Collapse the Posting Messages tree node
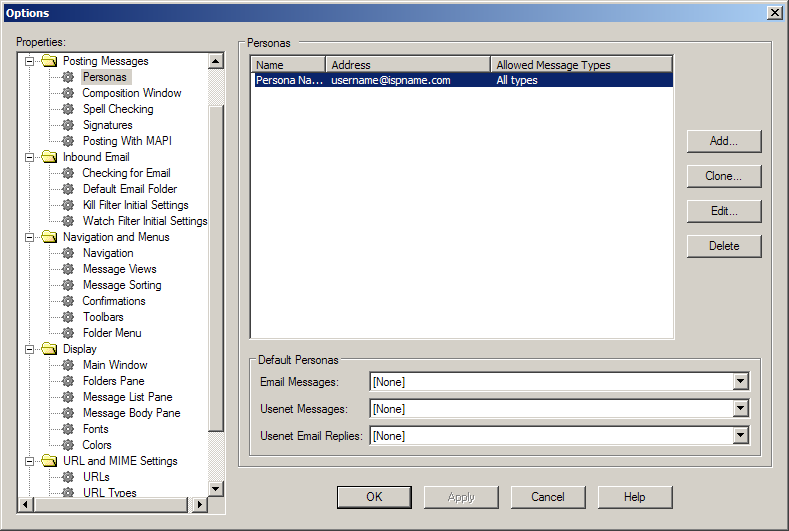The height and width of the screenshot is (531, 789). tap(30, 61)
